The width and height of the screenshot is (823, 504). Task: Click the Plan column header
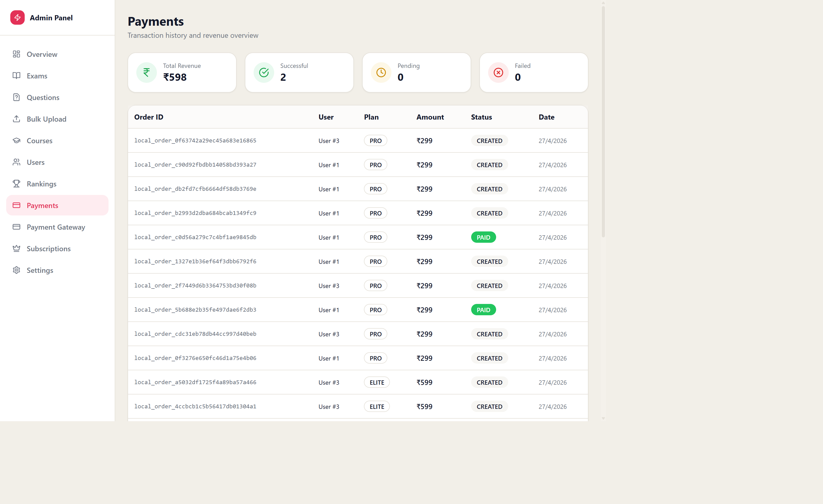coord(371,117)
